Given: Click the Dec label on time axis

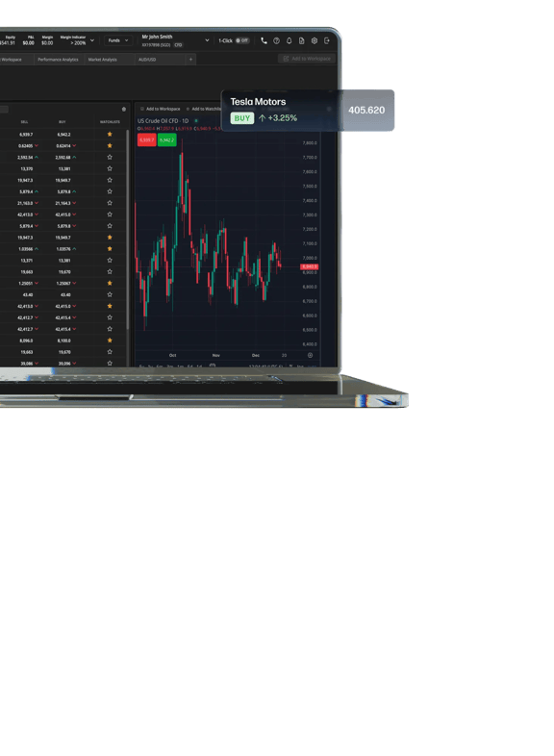Looking at the screenshot, I should pos(256,355).
